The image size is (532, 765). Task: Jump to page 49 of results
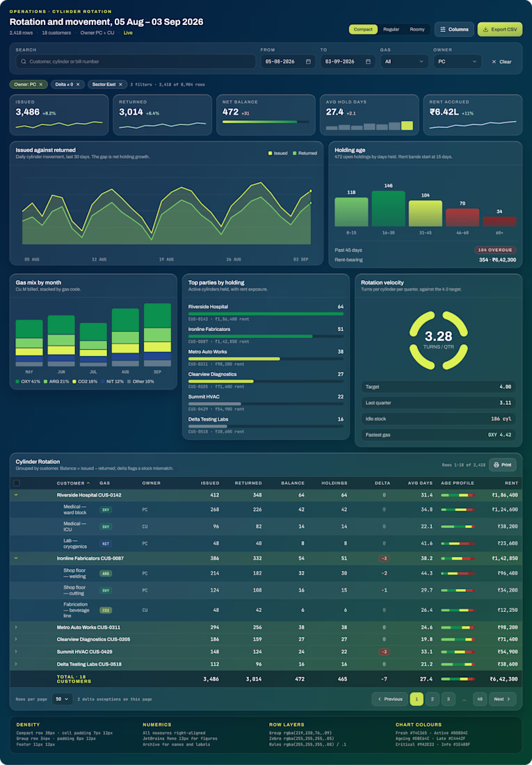pos(480,699)
